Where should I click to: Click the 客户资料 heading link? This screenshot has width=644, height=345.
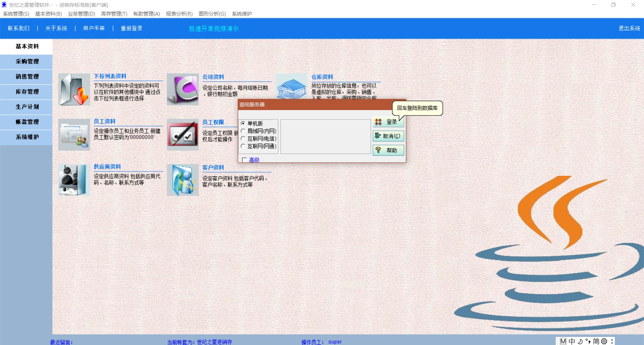point(213,168)
